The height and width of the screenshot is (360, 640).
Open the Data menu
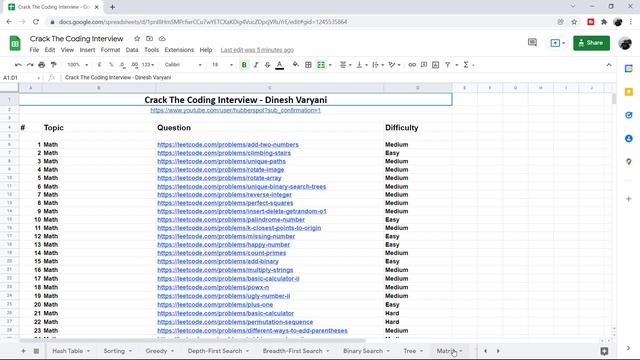132,50
